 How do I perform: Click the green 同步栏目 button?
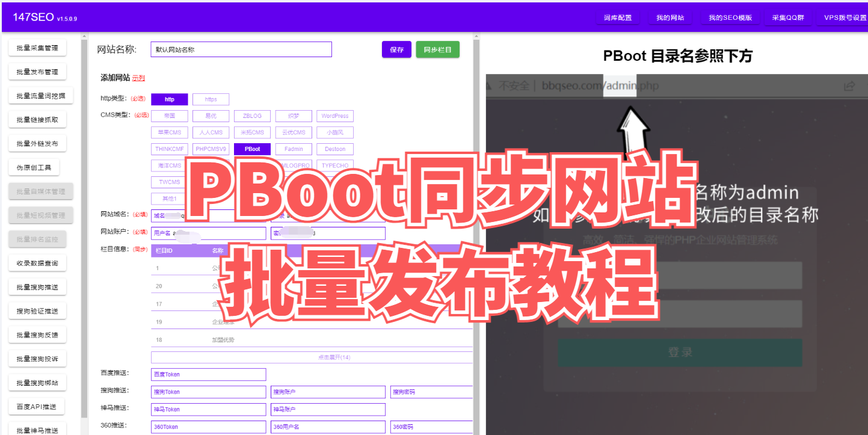[437, 50]
